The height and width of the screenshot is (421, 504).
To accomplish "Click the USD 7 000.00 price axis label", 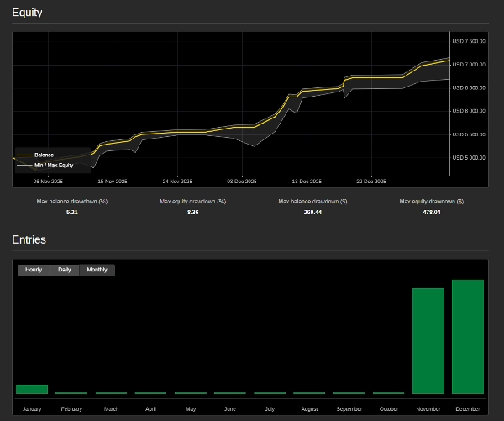I will (470, 64).
